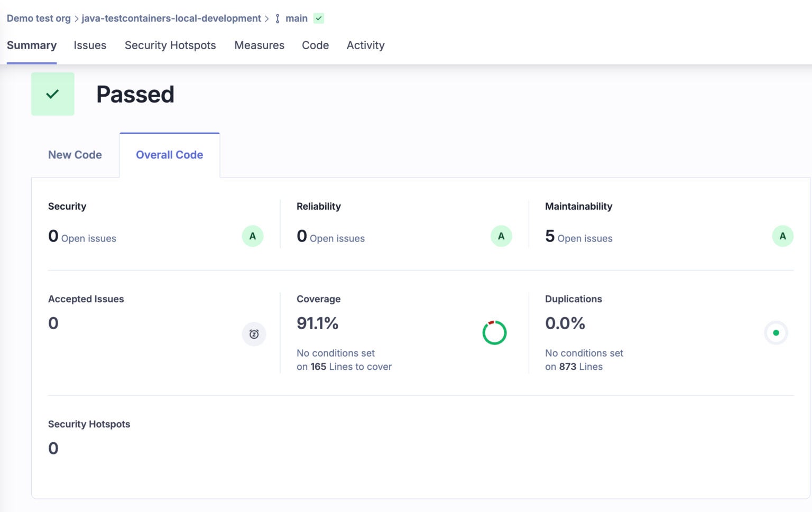The height and width of the screenshot is (512, 812).
Task: Click the green Passed checkmark icon
Action: [52, 94]
